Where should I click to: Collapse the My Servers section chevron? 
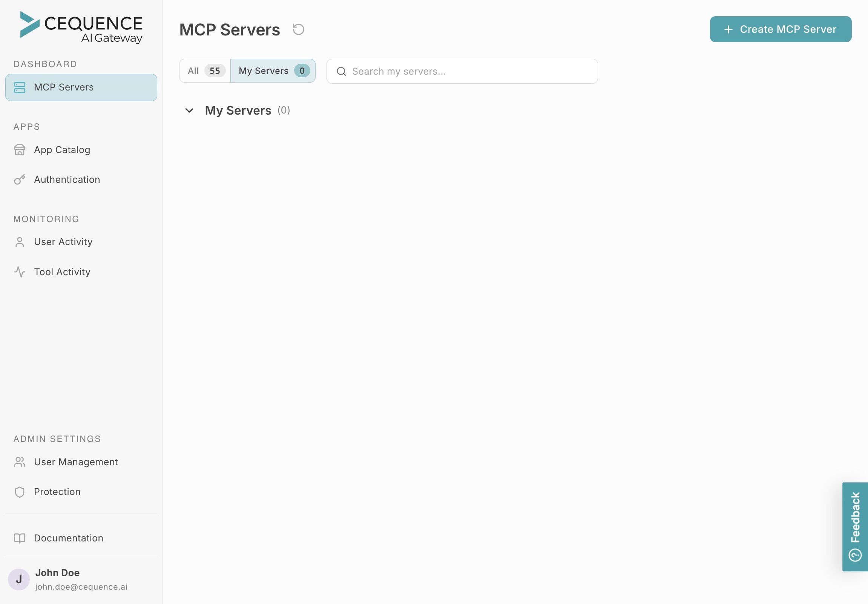[x=189, y=110]
